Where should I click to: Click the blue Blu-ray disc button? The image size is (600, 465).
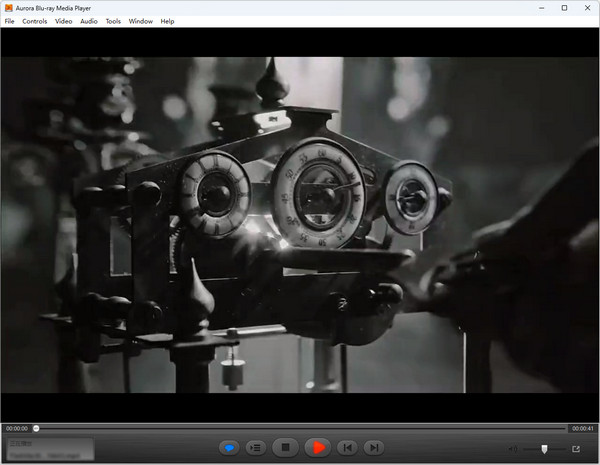(228, 448)
